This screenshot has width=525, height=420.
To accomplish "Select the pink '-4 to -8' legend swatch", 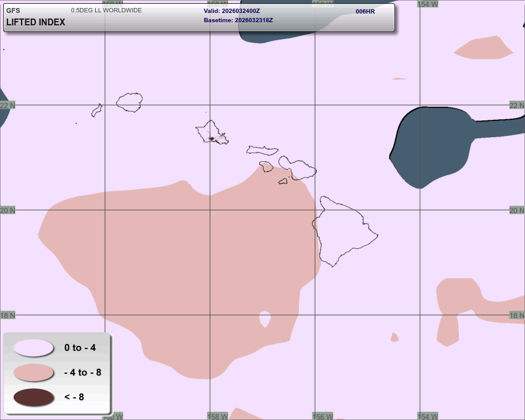I will pyautogui.click(x=33, y=372).
